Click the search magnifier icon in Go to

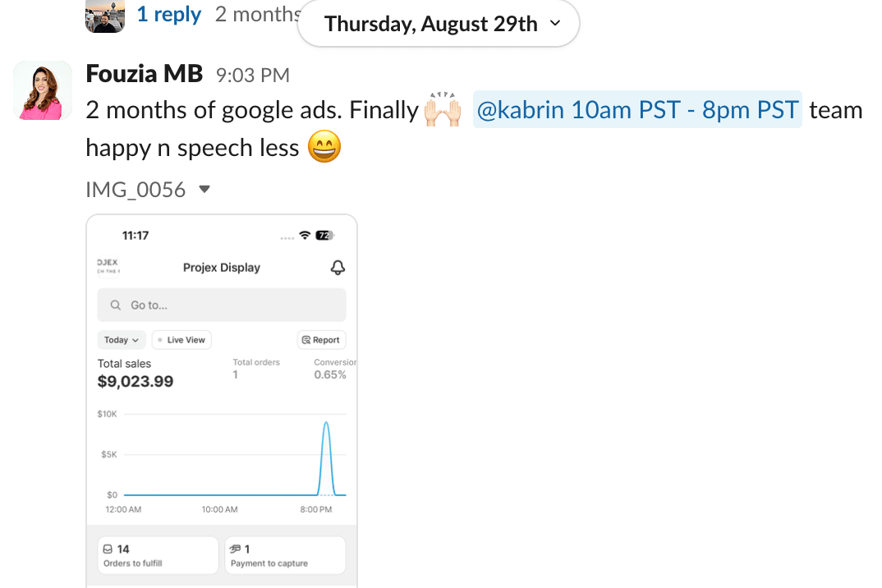click(x=117, y=305)
